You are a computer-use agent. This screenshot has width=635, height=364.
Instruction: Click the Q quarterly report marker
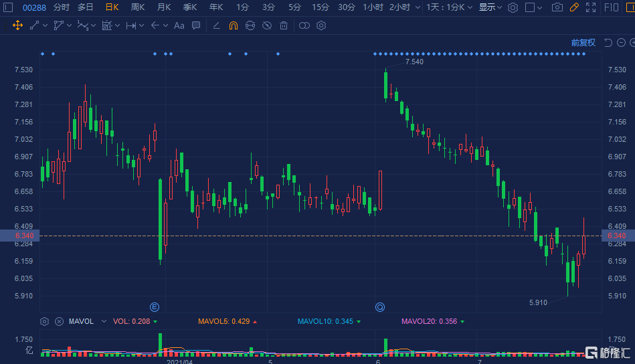(380, 307)
